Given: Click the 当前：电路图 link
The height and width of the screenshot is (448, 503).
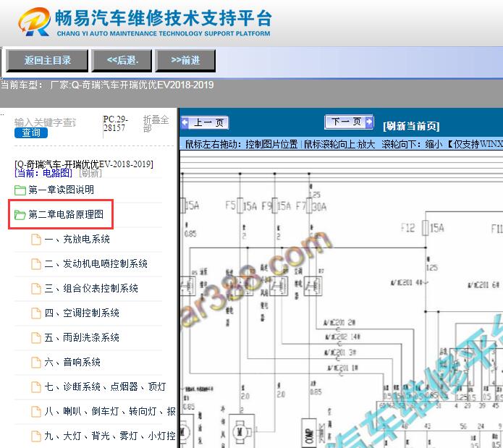Looking at the screenshot, I should [x=43, y=173].
